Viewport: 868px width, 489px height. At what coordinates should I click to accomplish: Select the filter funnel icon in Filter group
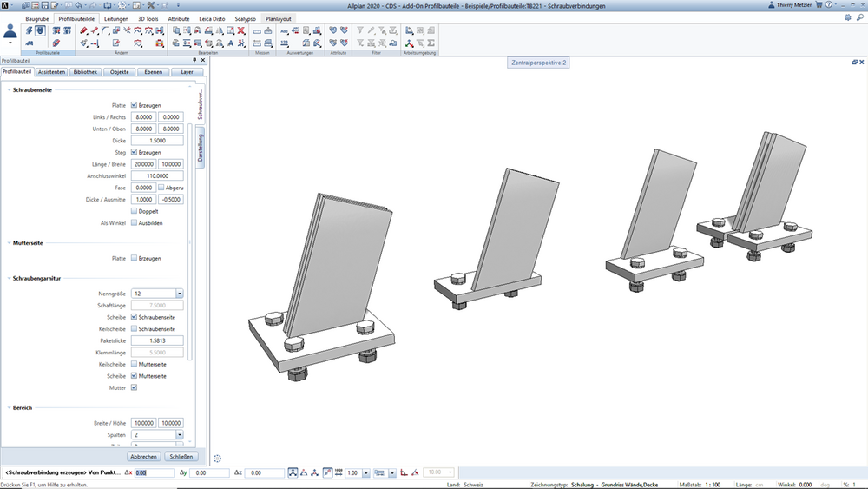360,30
